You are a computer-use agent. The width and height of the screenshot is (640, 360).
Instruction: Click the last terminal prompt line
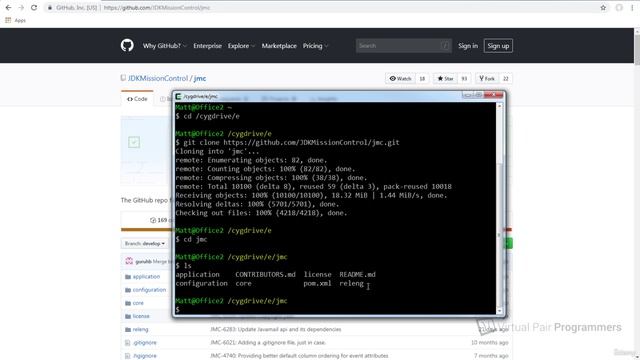178,310
